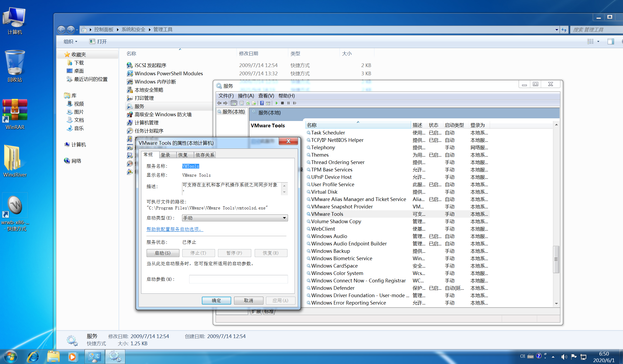The height and width of the screenshot is (364, 623).
Task: Click the Services list vertical scrollbar thumb
Action: click(556, 259)
